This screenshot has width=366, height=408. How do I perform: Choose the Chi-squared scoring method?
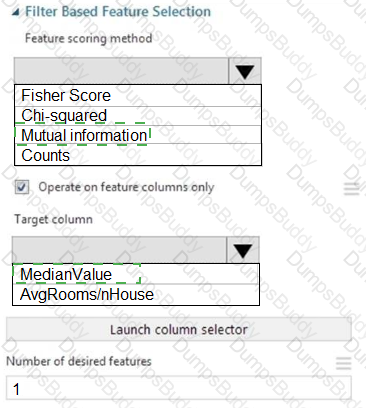tap(138, 116)
